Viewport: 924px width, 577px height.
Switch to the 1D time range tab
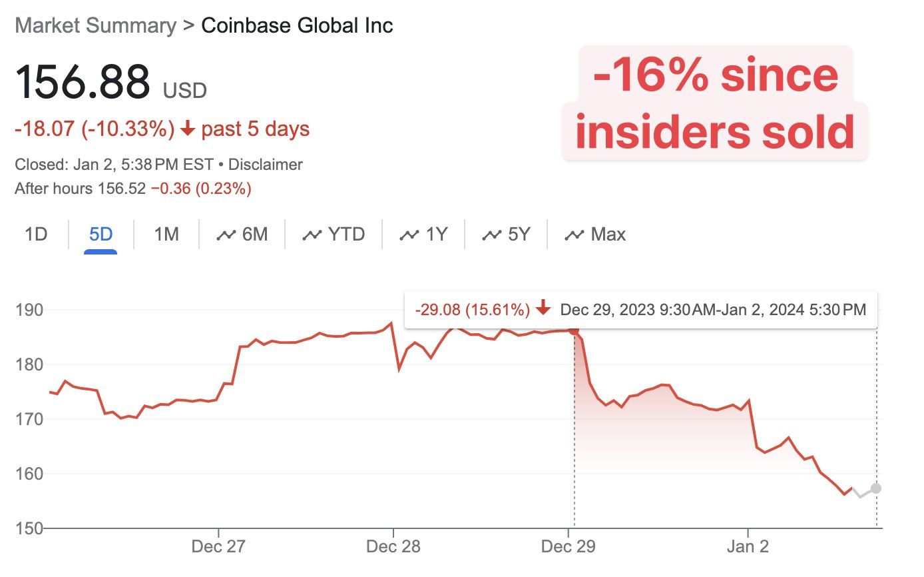(x=36, y=235)
